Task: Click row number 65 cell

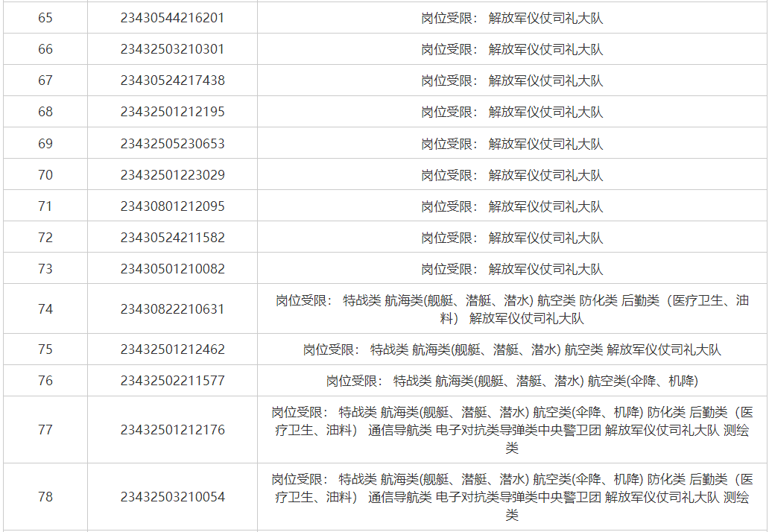Action: tap(45, 18)
